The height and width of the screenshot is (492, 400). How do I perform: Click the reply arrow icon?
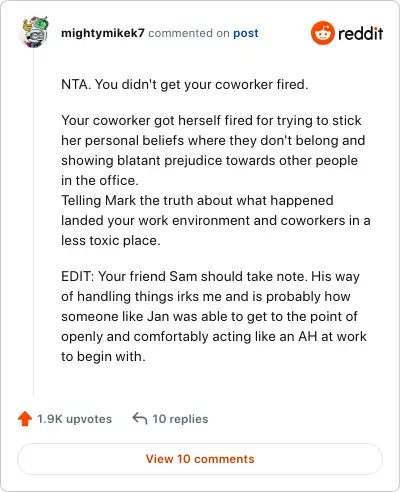[x=140, y=418]
